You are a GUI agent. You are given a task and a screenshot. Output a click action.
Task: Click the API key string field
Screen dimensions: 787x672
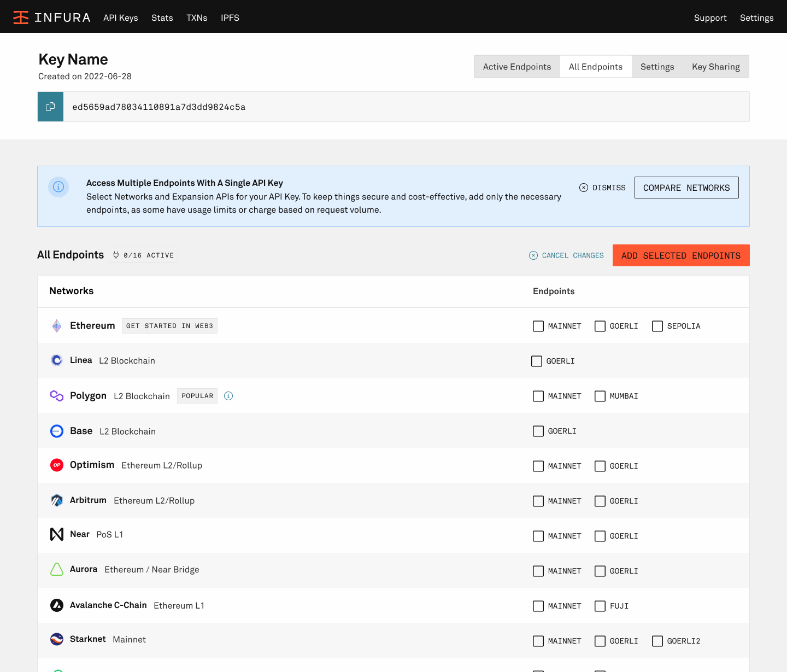(x=407, y=107)
